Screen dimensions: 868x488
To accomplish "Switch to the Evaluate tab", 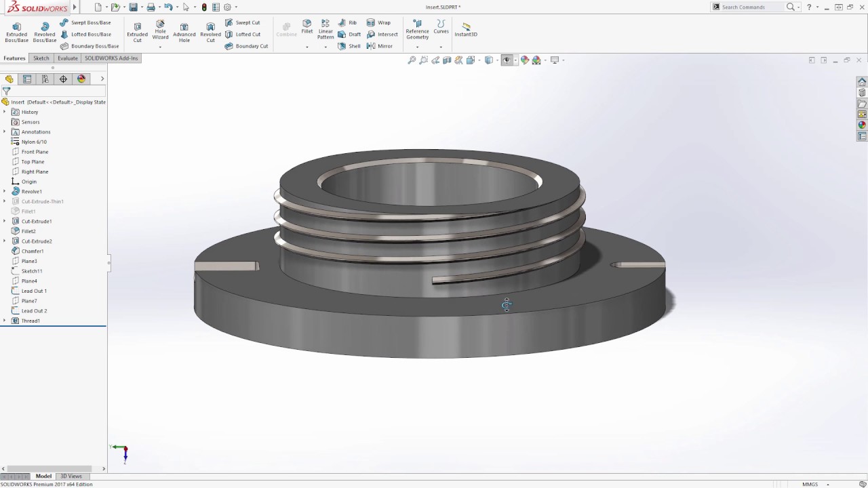I will pos(68,58).
